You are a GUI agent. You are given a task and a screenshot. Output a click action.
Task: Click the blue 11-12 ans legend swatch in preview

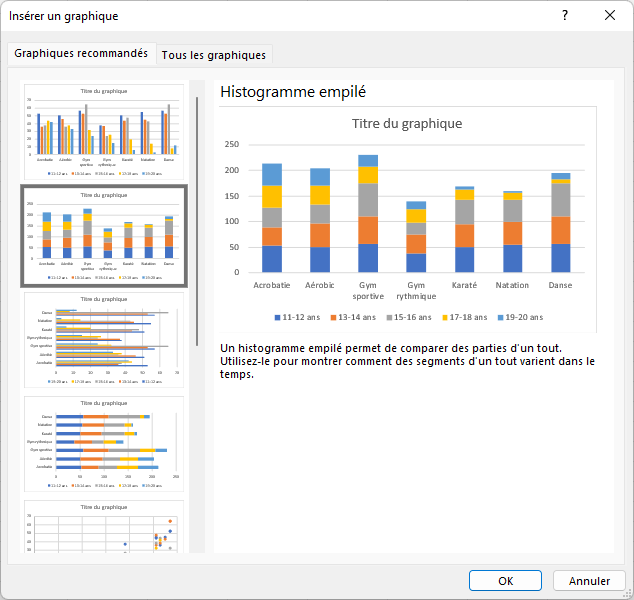(x=277, y=317)
